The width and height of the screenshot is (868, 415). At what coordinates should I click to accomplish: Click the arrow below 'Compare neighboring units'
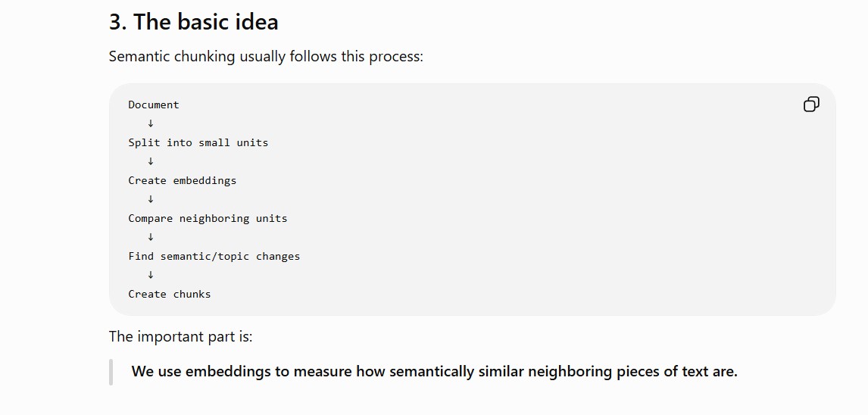tap(150, 237)
